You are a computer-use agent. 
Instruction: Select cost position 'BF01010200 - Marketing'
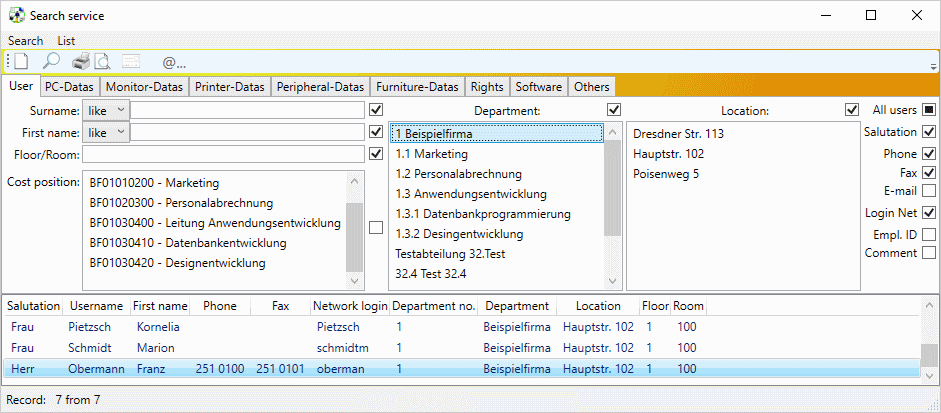[215, 183]
